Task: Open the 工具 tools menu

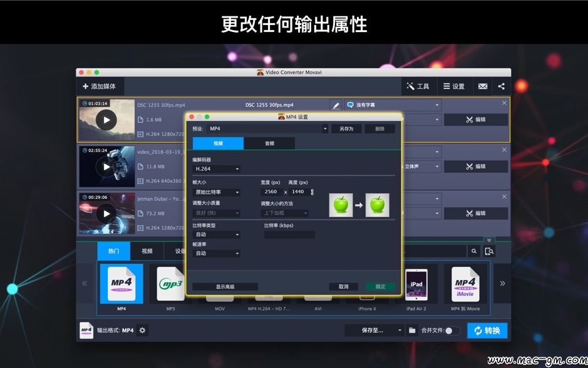Action: click(418, 87)
